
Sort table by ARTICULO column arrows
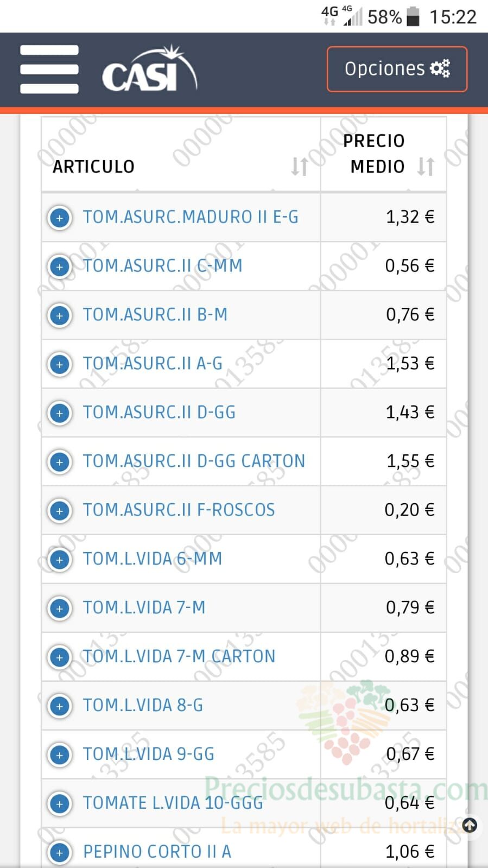click(x=299, y=166)
